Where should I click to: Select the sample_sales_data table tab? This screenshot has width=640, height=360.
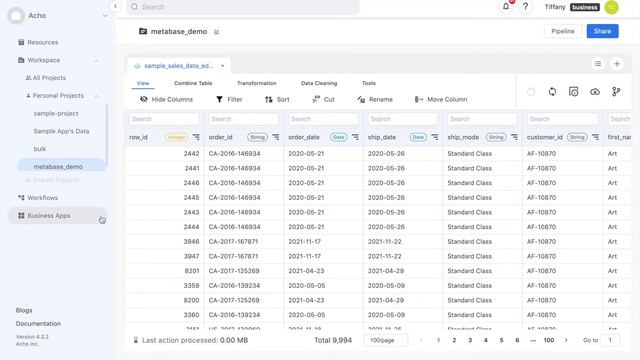point(178,66)
